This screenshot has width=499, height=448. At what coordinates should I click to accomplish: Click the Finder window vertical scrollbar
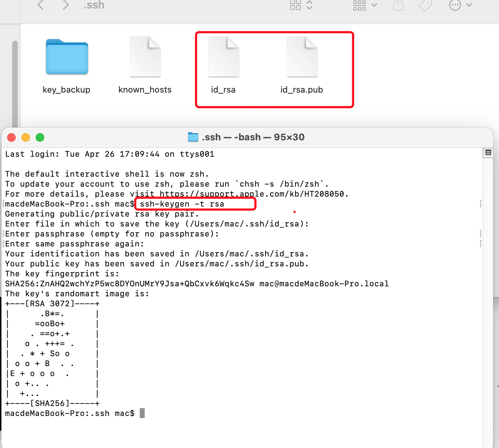[x=15, y=84]
